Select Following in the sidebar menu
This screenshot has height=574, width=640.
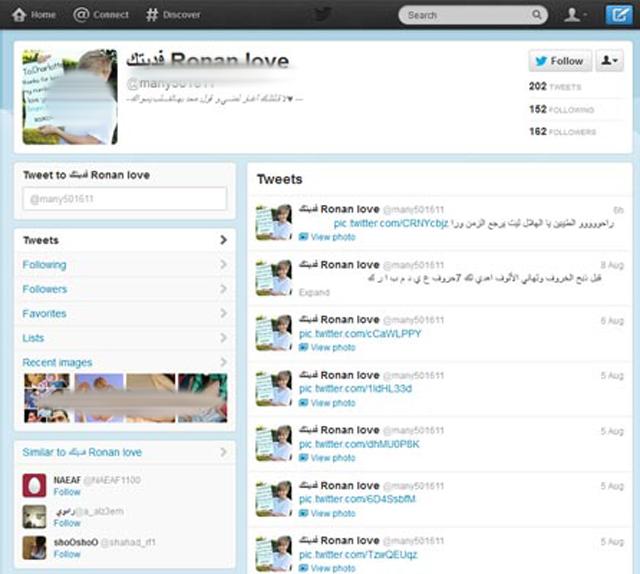point(45,265)
